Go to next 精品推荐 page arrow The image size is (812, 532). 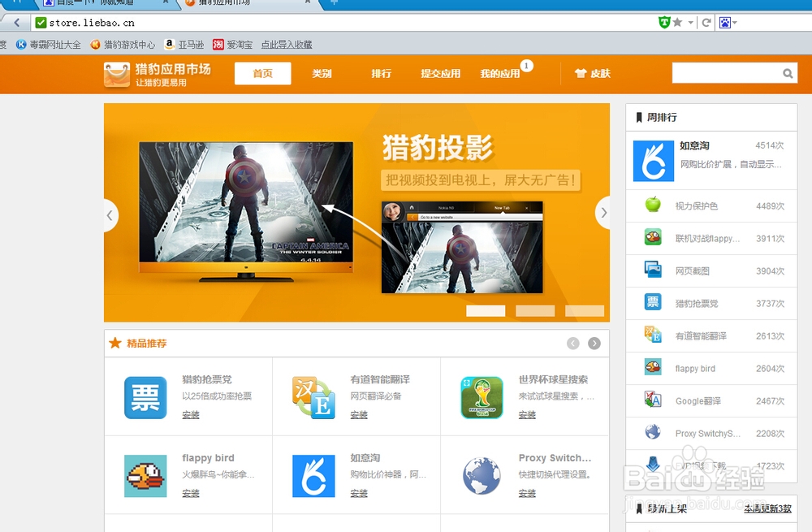tap(594, 344)
